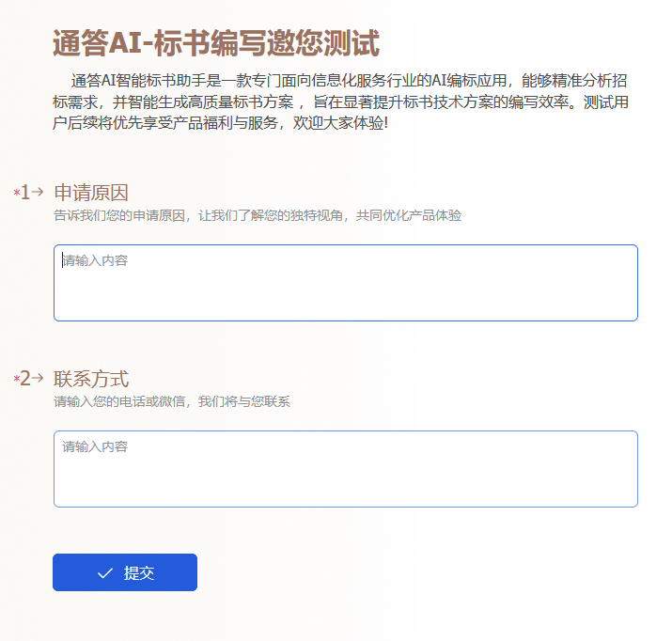
Task: Click the 提交 text label on the button
Action: point(139,573)
